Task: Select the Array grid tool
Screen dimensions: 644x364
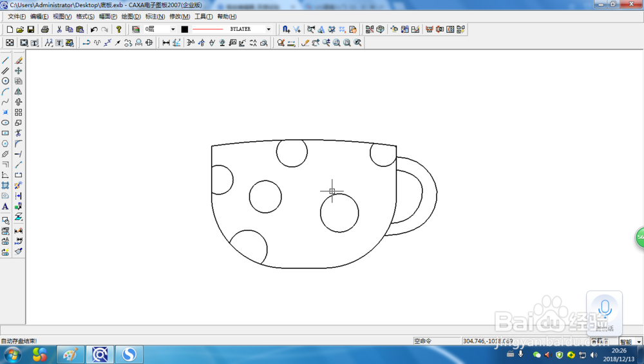Action: (x=19, y=112)
